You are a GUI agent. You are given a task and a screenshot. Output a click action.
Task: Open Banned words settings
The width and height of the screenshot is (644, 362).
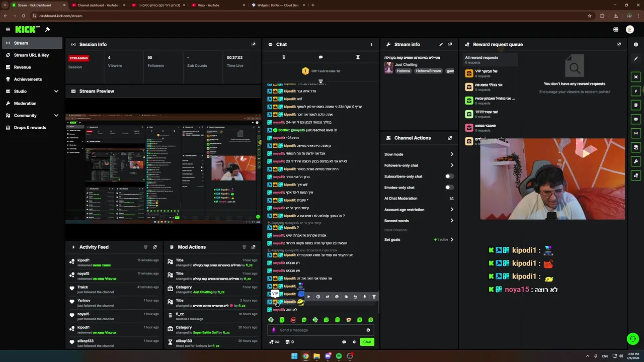tap(419, 221)
